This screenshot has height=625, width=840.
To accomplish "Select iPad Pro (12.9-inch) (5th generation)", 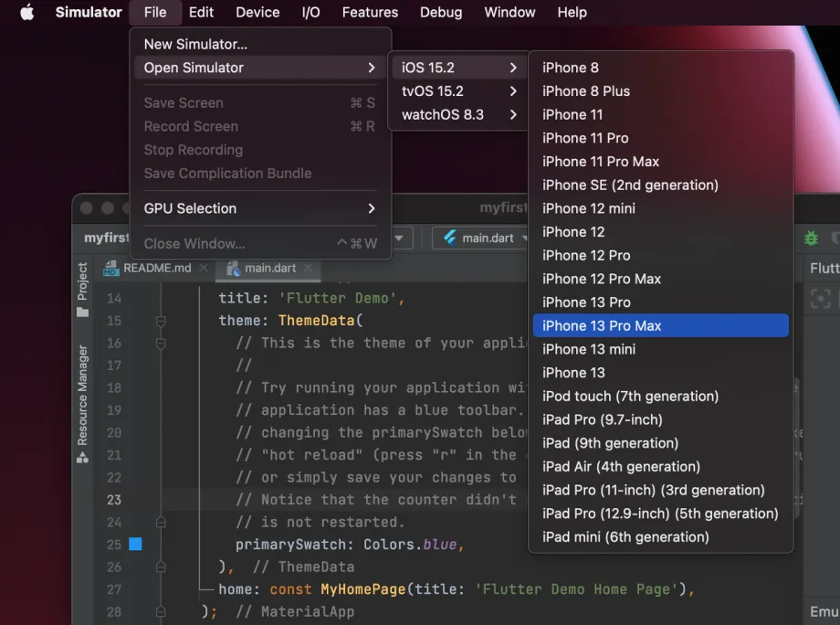I will click(660, 514).
